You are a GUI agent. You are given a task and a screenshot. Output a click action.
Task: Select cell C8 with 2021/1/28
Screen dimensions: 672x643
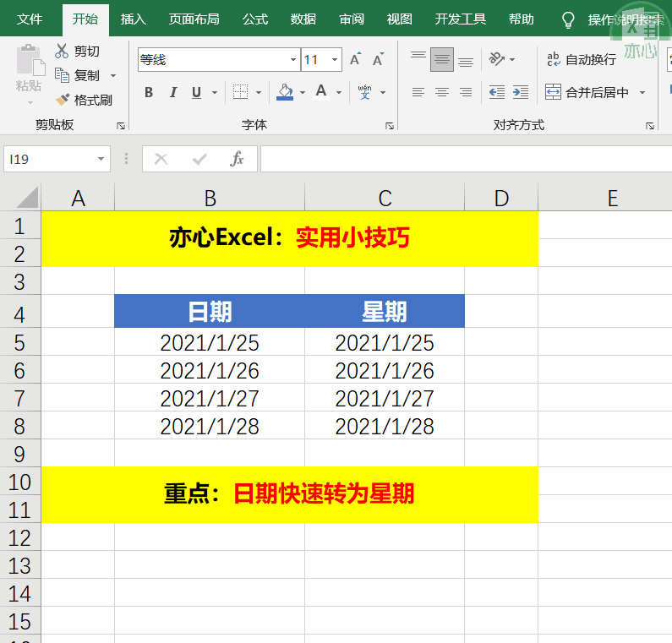(385, 426)
